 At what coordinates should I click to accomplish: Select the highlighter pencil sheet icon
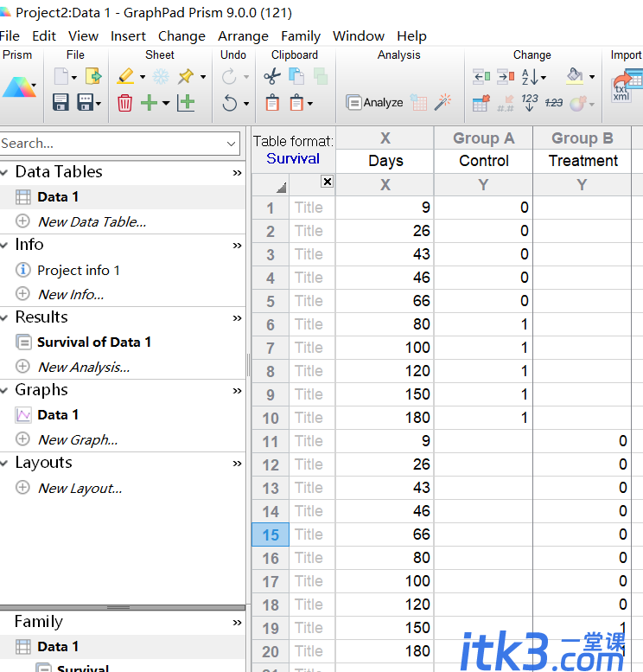125,77
